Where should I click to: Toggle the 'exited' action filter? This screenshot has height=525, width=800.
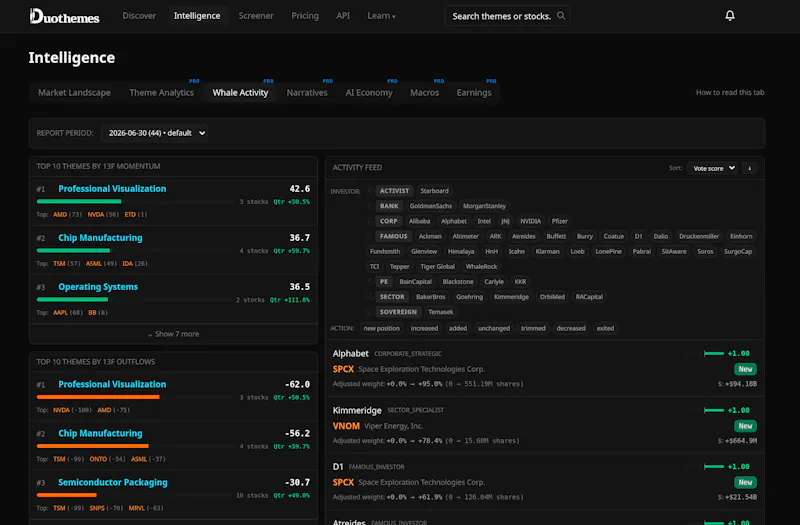click(605, 329)
